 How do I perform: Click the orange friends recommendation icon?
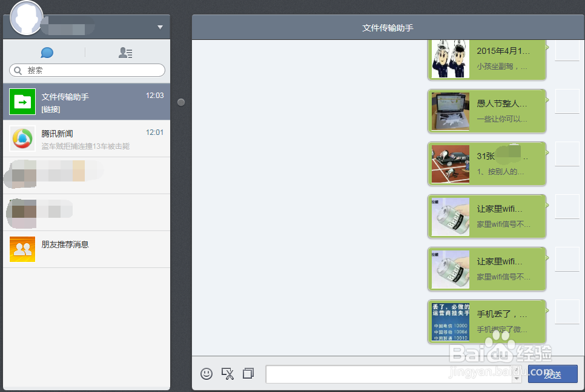click(22, 249)
